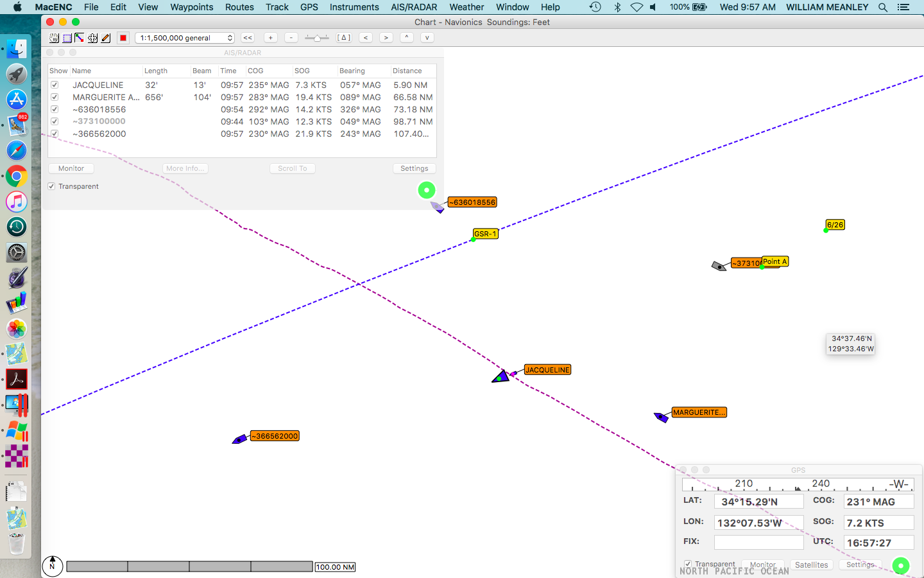Click the zoom slider in the toolbar

pyautogui.click(x=316, y=38)
